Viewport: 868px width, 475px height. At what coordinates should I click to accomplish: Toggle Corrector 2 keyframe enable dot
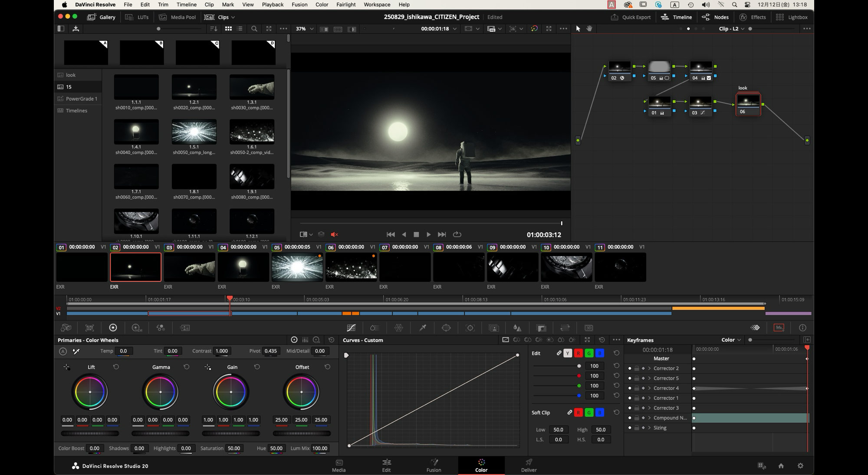point(630,369)
